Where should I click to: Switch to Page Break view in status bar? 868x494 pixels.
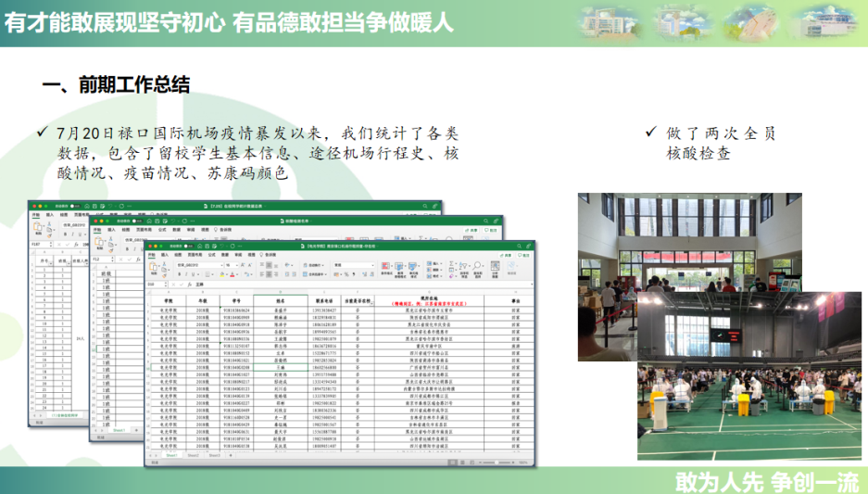click(x=472, y=462)
